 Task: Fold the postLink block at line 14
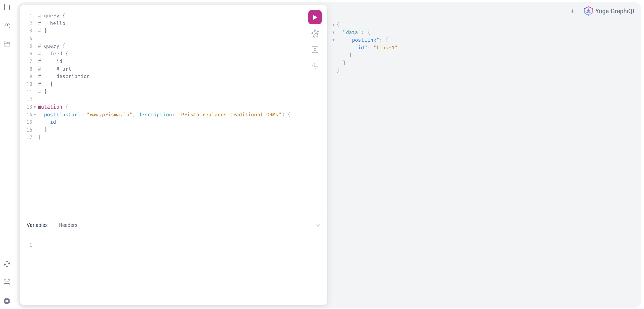pyautogui.click(x=35, y=115)
